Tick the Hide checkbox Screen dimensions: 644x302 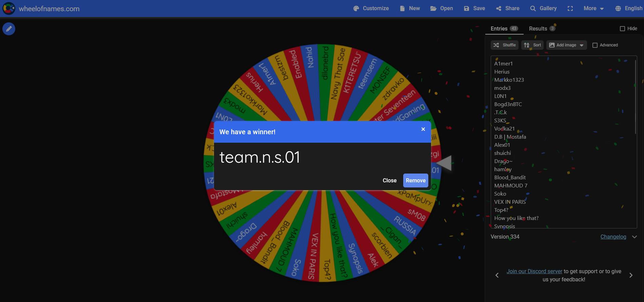[622, 29]
